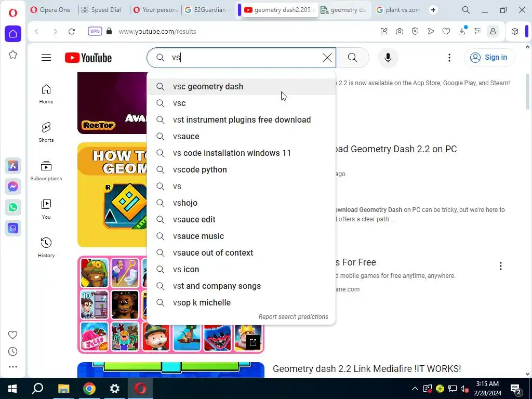Go forward to next page

point(55,32)
